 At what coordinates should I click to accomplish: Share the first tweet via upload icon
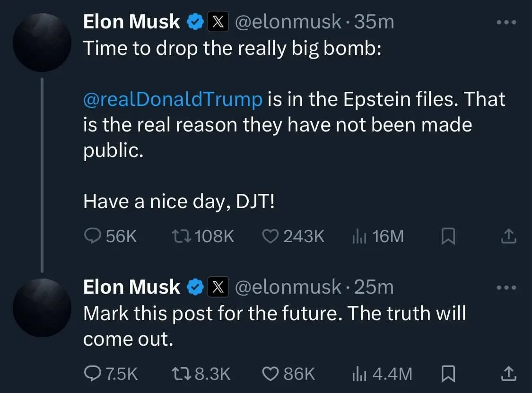[x=508, y=236]
